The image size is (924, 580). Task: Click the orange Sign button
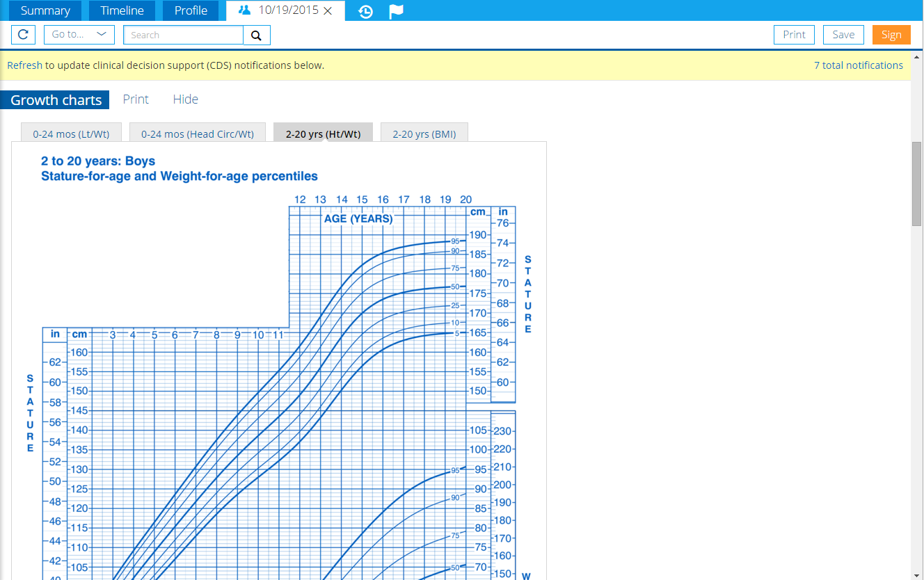891,35
